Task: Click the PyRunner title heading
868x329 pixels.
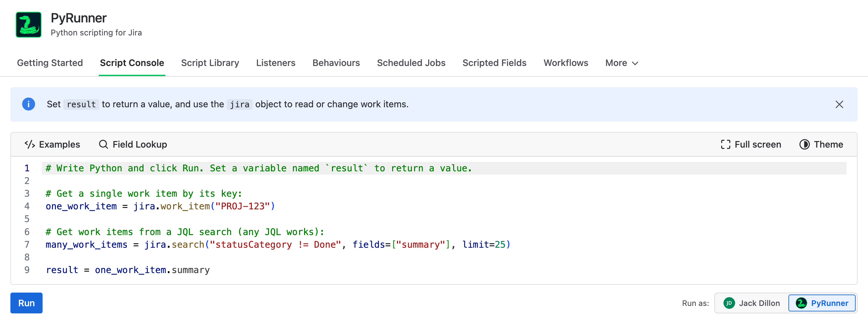Action: tap(79, 18)
